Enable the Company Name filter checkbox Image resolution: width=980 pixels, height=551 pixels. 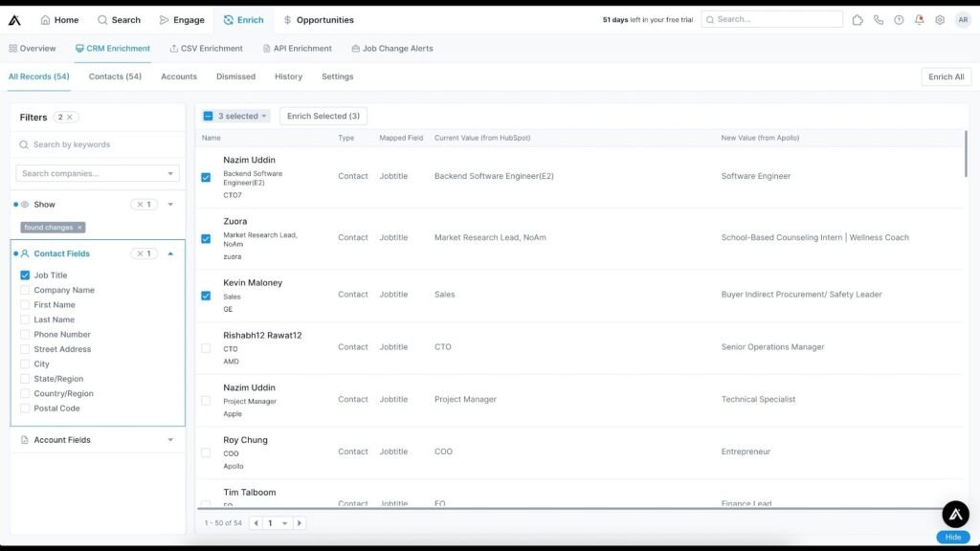(x=25, y=290)
